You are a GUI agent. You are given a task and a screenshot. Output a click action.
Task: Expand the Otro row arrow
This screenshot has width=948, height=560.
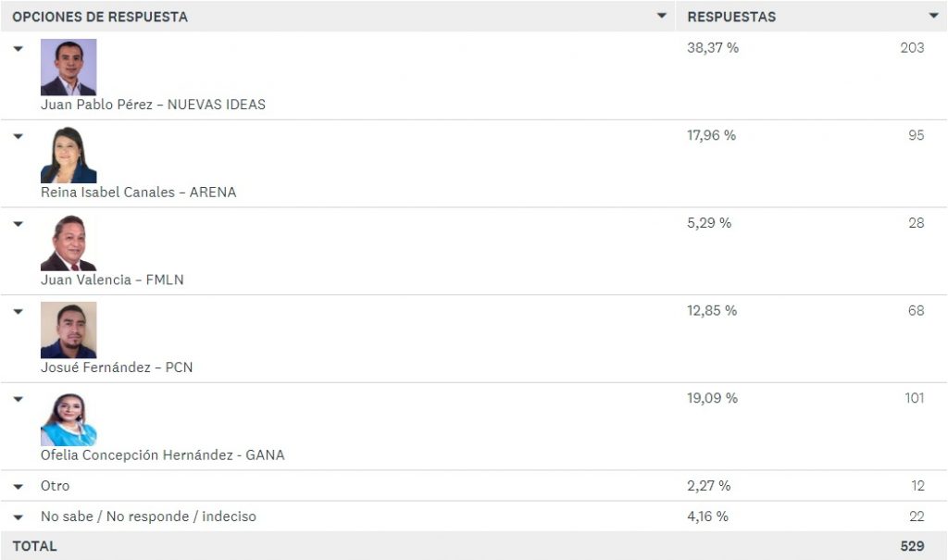(19, 486)
